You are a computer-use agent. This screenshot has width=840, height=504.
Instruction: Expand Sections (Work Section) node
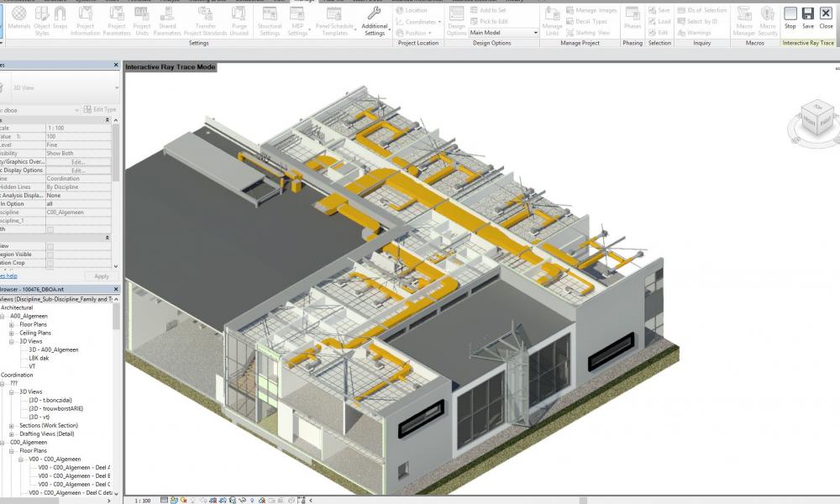point(12,425)
